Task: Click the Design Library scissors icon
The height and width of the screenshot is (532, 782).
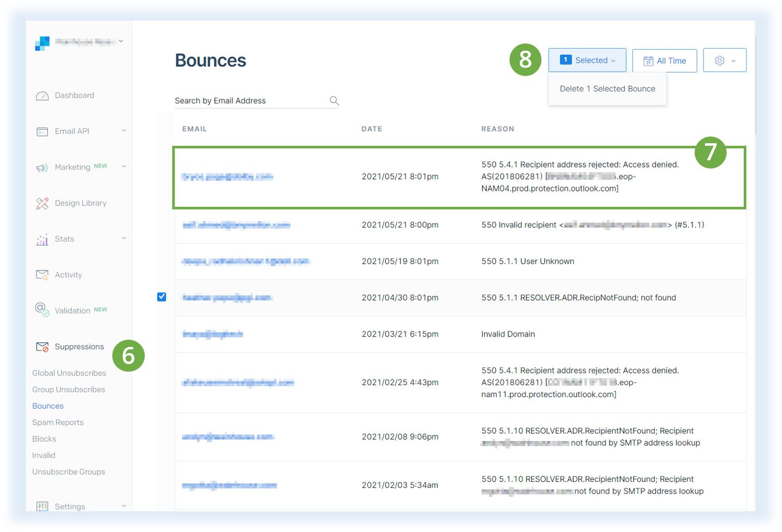Action: [42, 203]
